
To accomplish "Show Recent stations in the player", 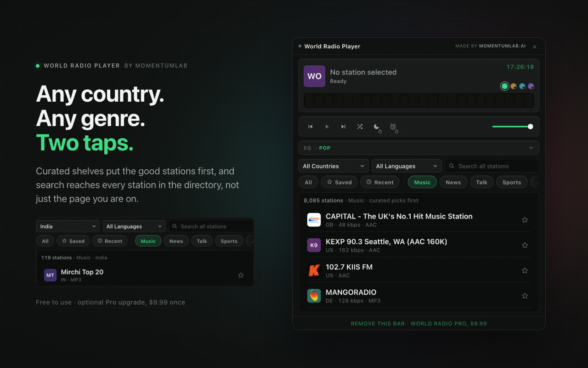I will tap(380, 182).
